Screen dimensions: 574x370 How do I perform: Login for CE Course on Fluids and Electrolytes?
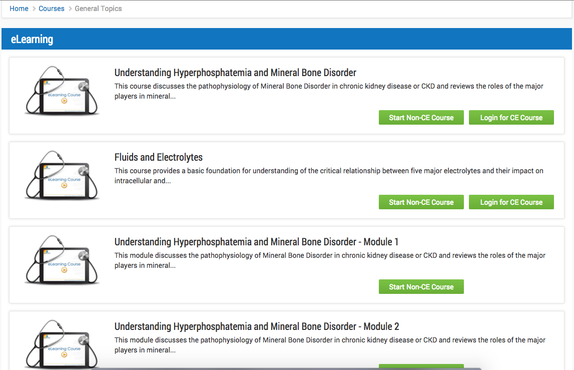pos(511,202)
